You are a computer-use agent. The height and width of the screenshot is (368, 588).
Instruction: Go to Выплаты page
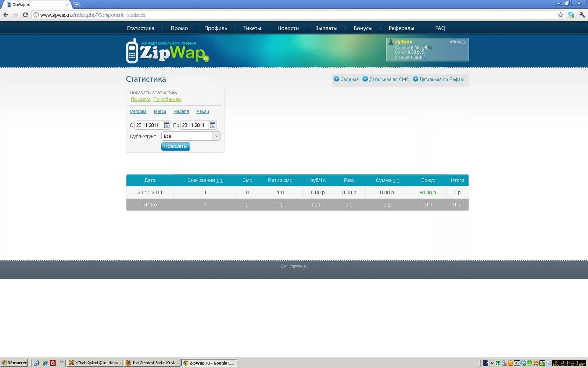coord(326,28)
